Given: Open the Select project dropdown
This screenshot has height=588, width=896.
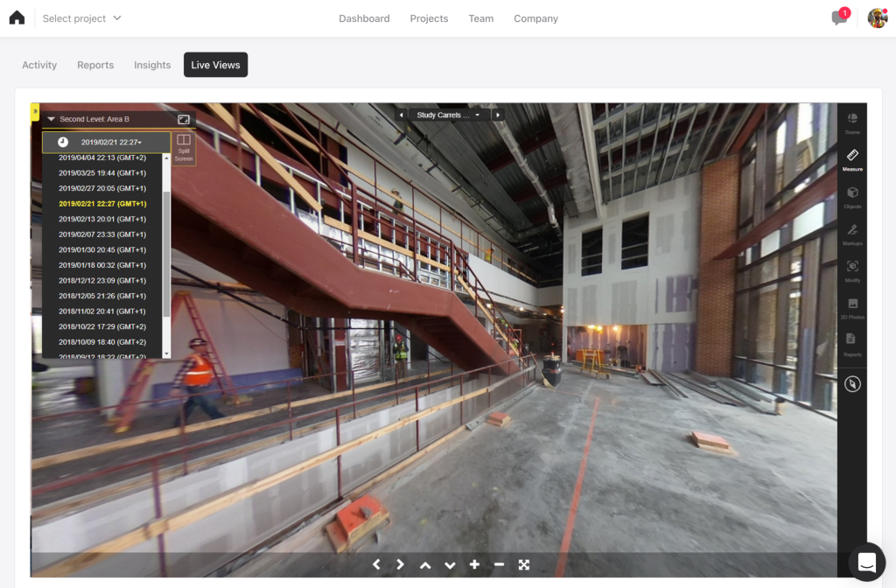Looking at the screenshot, I should pos(82,18).
